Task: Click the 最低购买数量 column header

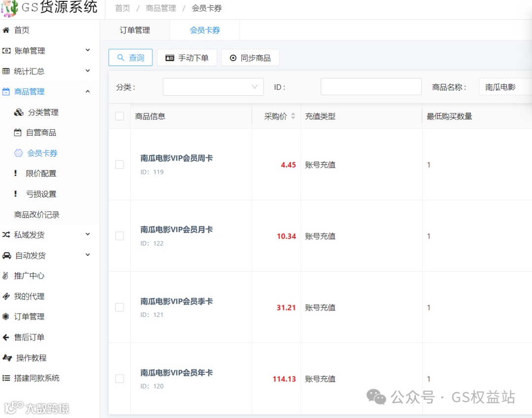Action: pos(449,116)
